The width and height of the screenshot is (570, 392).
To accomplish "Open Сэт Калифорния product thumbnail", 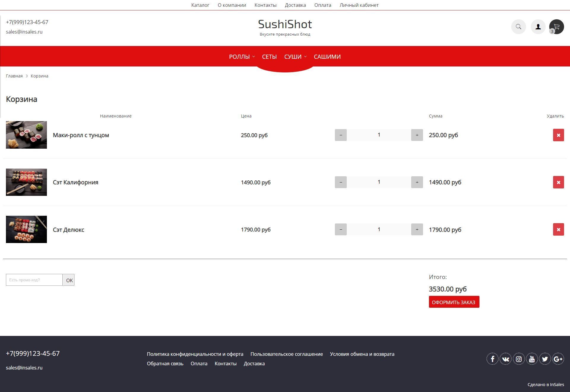I will click(x=26, y=182).
